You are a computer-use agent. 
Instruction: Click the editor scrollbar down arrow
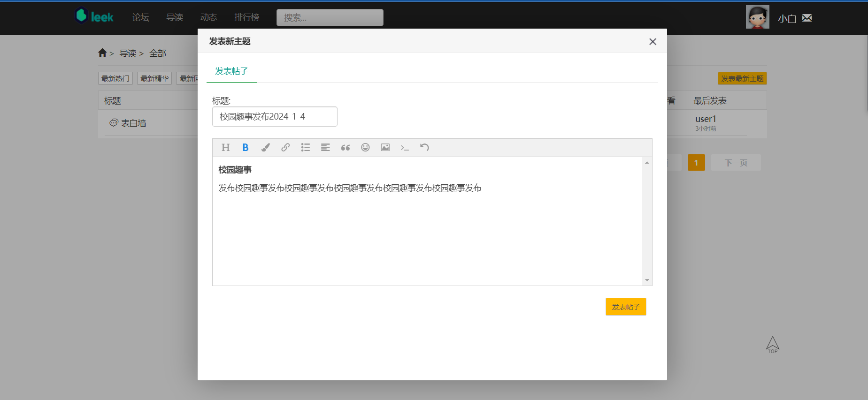[x=647, y=280]
